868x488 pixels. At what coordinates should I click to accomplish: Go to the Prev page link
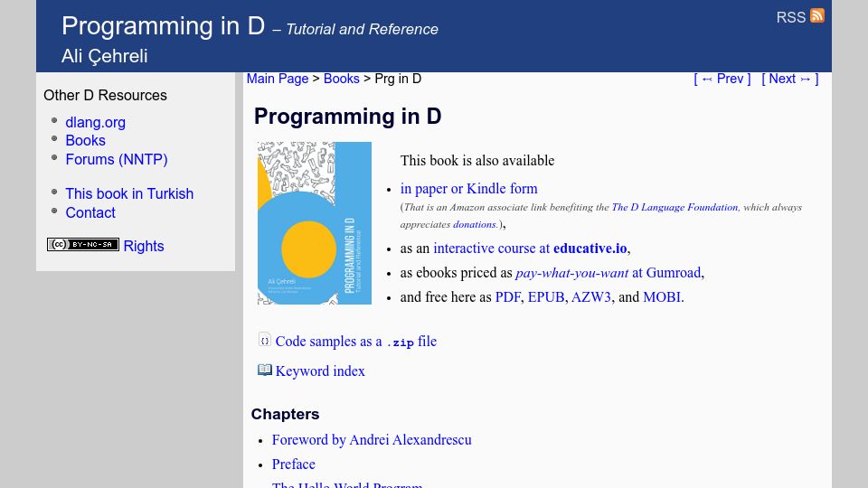[x=722, y=79]
